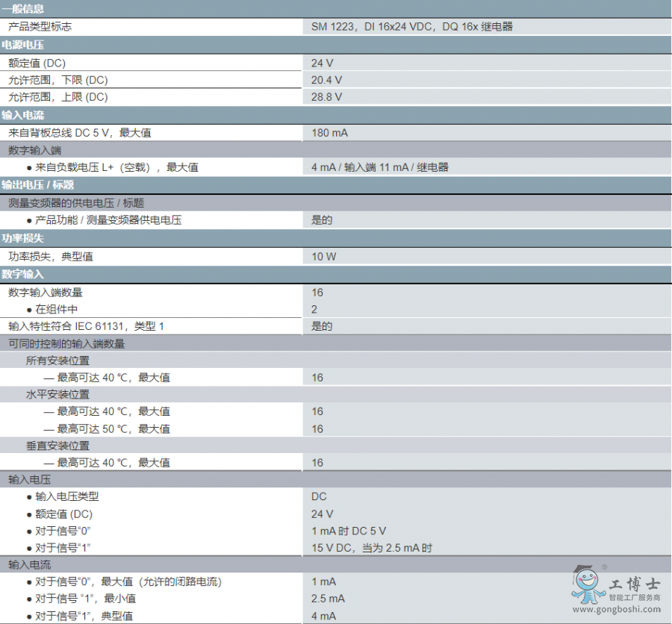672x624 pixels.
Task: Click the value 2 beside 在组件中
Action: [x=314, y=309]
